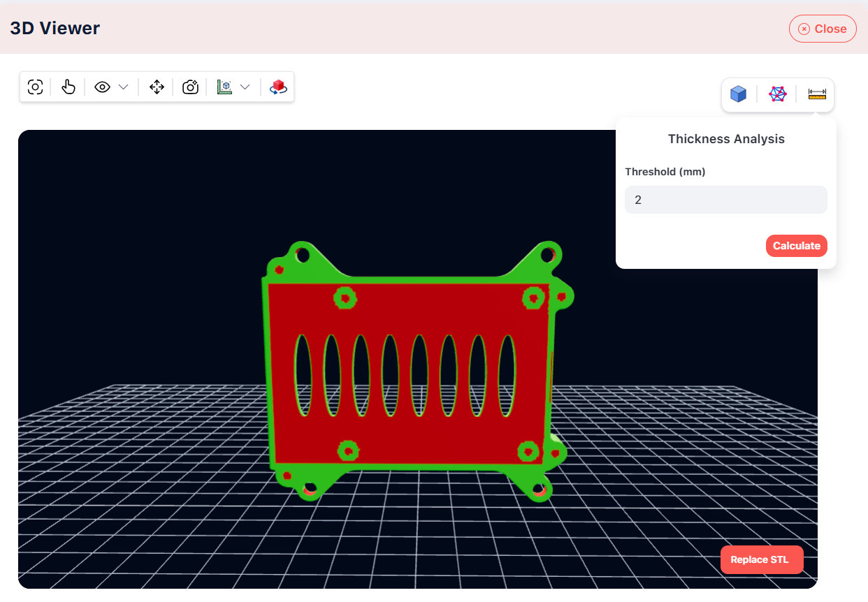
Task: Expand the visibility options dropdown
Action: click(x=124, y=87)
